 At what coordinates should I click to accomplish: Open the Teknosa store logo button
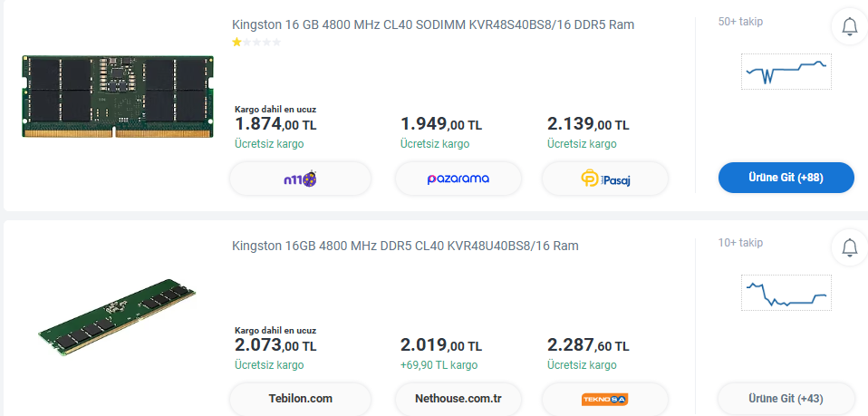(x=605, y=399)
